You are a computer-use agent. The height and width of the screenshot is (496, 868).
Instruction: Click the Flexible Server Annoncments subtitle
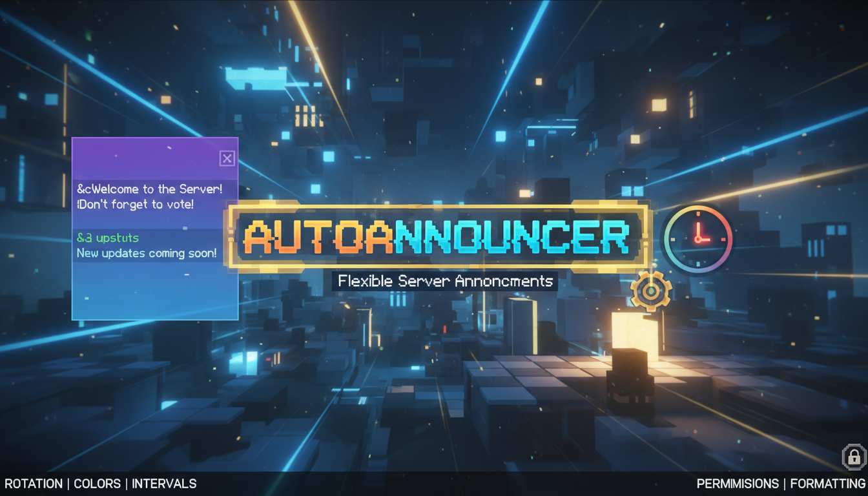click(444, 281)
